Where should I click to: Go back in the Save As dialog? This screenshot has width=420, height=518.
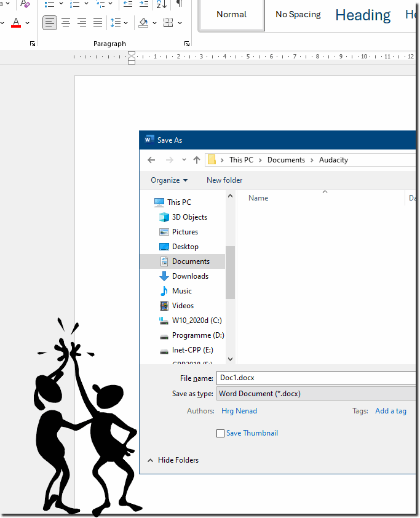pyautogui.click(x=151, y=160)
